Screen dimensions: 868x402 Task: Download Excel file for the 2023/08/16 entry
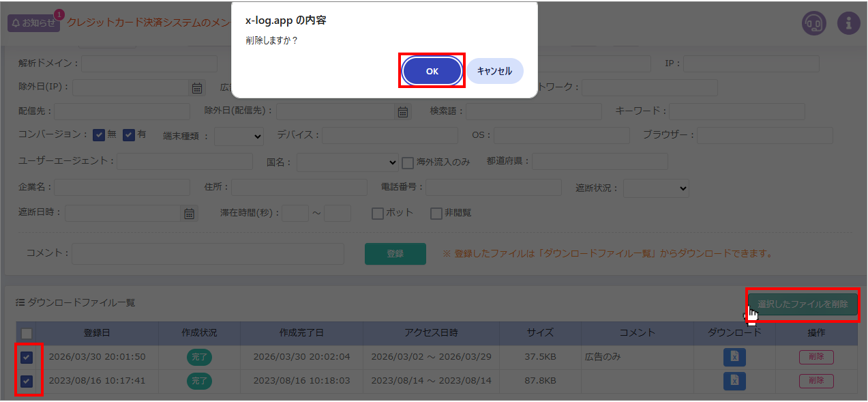[733, 381]
